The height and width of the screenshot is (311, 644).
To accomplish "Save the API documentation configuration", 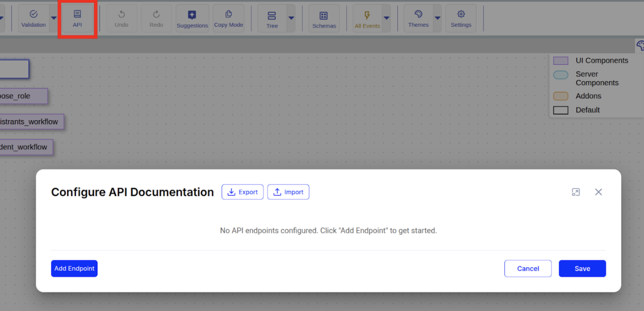I will pos(582,269).
